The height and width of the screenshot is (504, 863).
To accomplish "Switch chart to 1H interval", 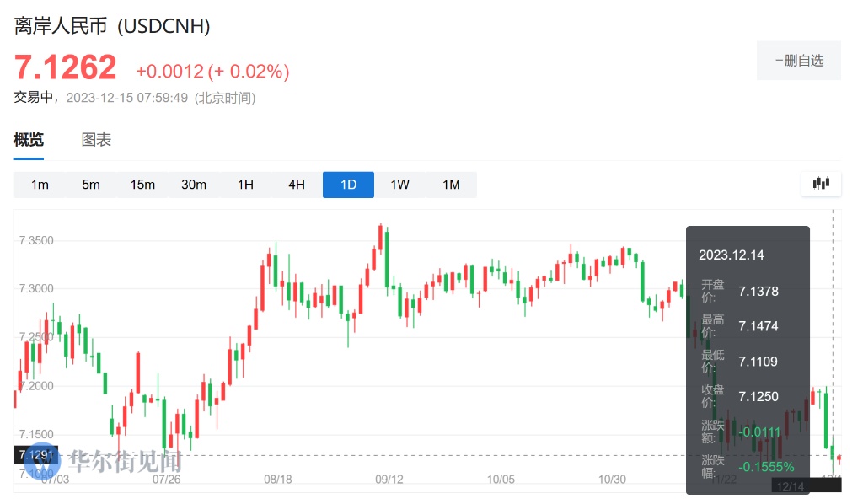I will point(245,185).
